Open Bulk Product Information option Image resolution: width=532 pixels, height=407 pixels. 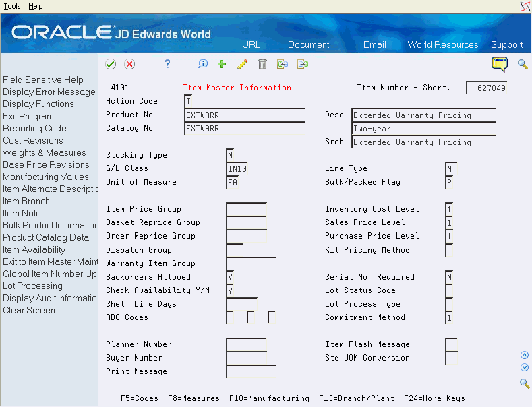click(50, 226)
